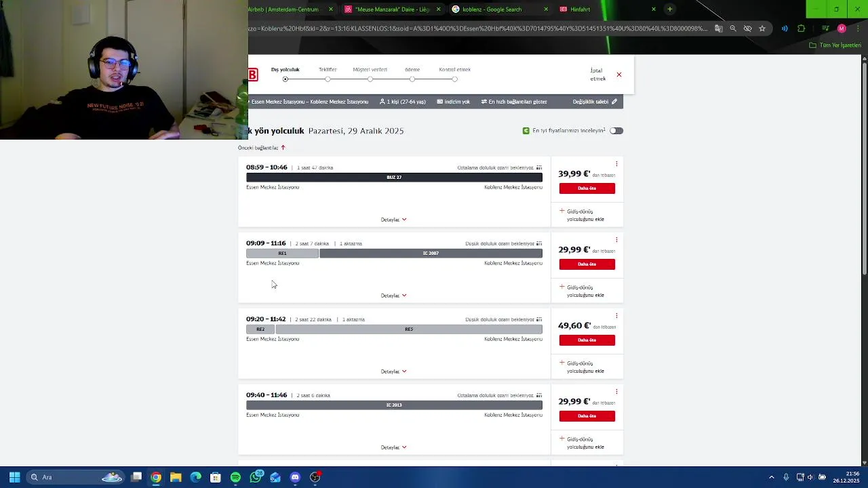Open WhatsApp from the taskbar

[x=256, y=477]
